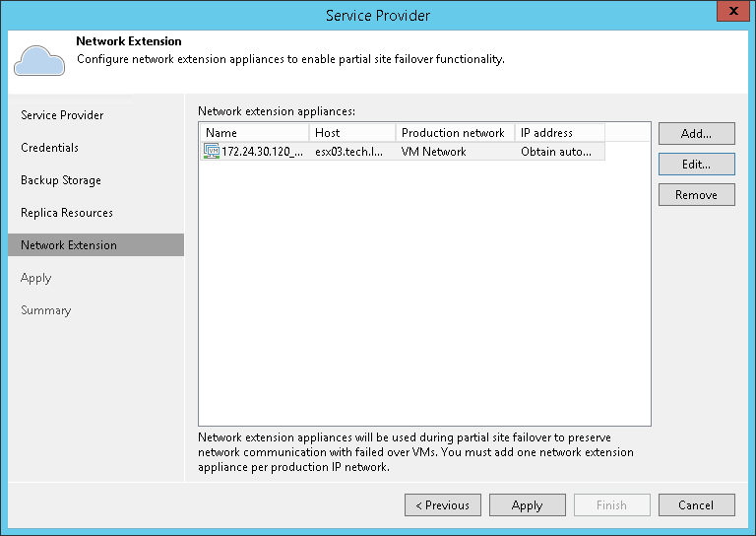Cancel the Service Provider wizard
Viewport: 756px width, 536px height.
click(696, 505)
